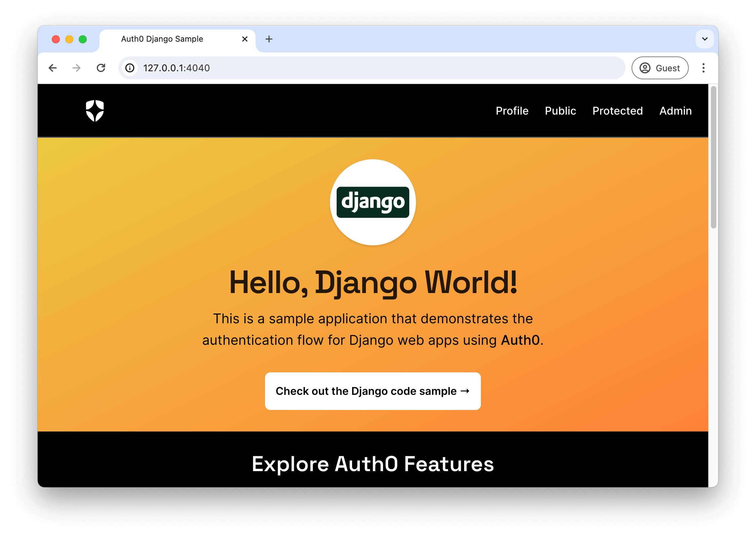Go back with the browser back arrow
Viewport: 756px width, 537px height.
[53, 68]
